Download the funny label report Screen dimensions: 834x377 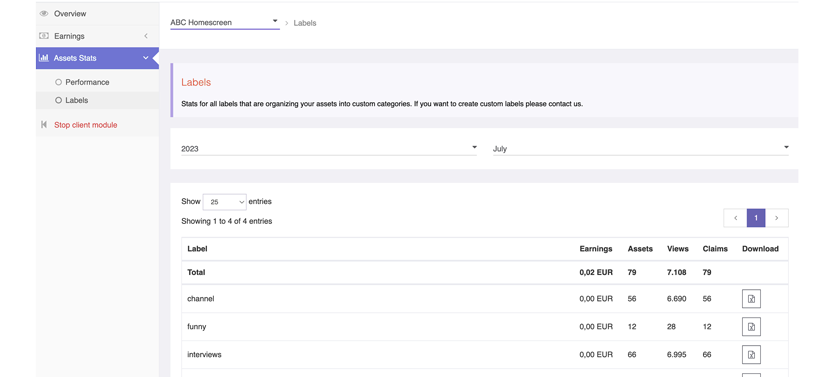pos(751,326)
